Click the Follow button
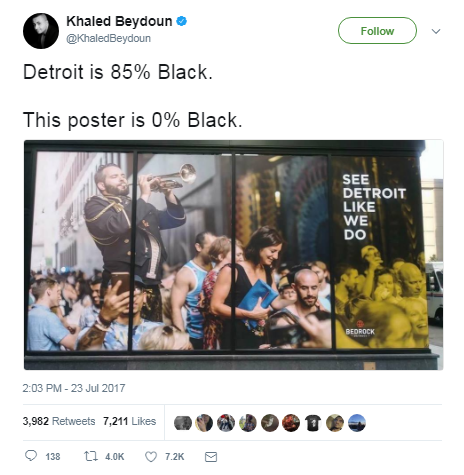Screen dimensions: 464x475 coord(377,31)
